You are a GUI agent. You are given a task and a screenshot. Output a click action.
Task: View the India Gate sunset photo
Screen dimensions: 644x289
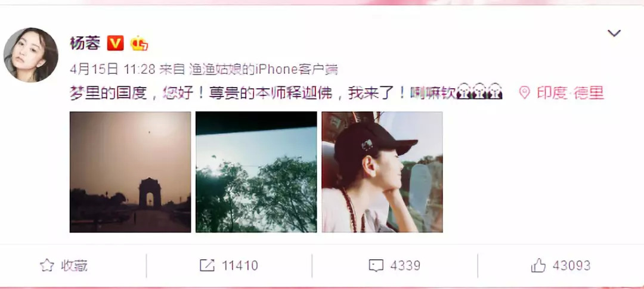pos(130,172)
